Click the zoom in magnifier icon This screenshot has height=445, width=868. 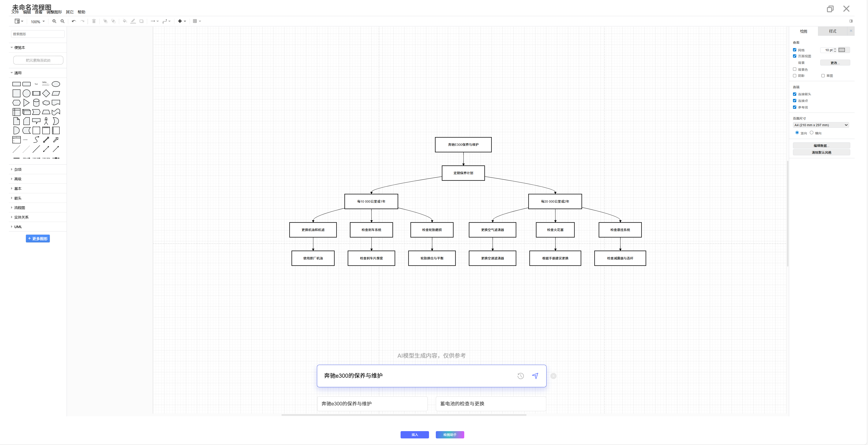[54, 21]
